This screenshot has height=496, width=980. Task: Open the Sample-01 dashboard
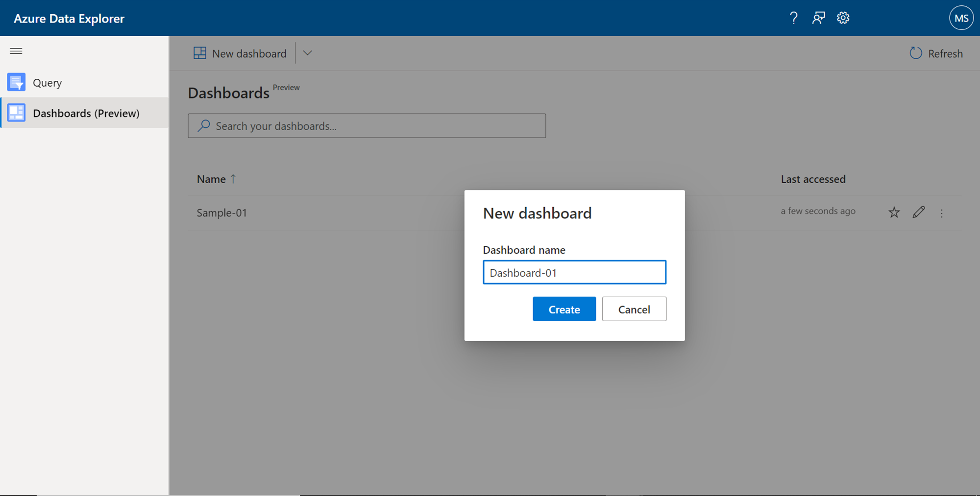[x=222, y=213]
